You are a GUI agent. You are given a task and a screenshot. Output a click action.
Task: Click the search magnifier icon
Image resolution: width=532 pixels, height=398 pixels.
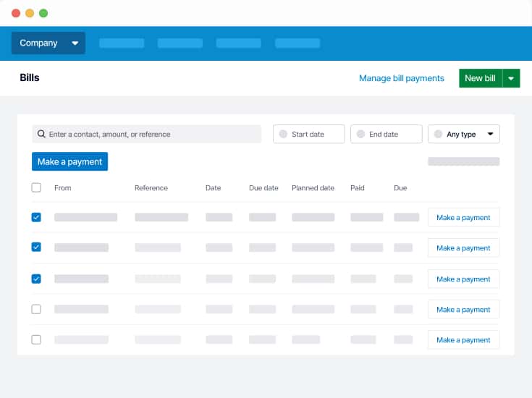click(x=42, y=134)
